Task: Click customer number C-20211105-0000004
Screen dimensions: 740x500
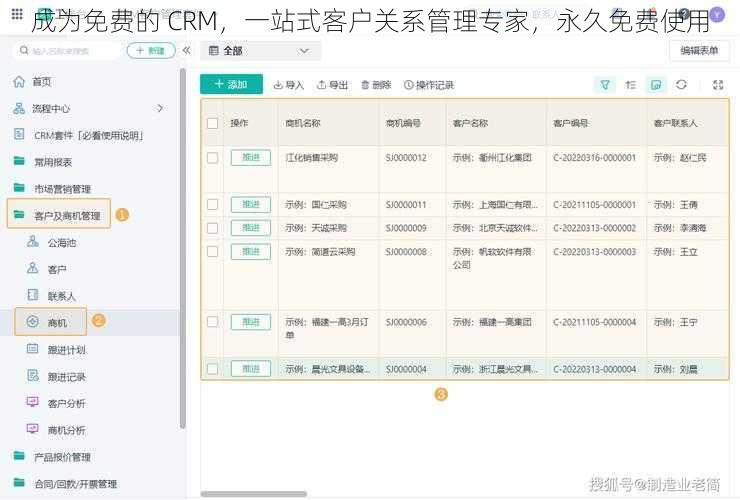Action: coord(595,322)
